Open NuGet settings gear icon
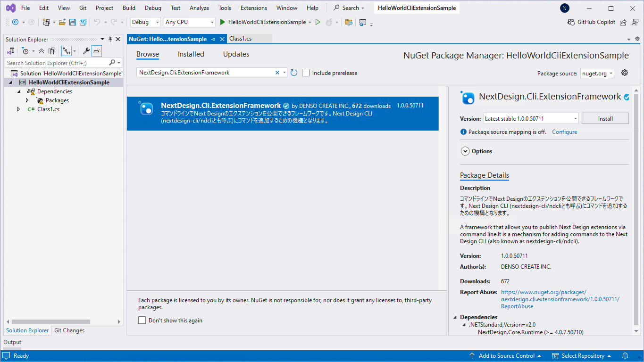 [625, 73]
